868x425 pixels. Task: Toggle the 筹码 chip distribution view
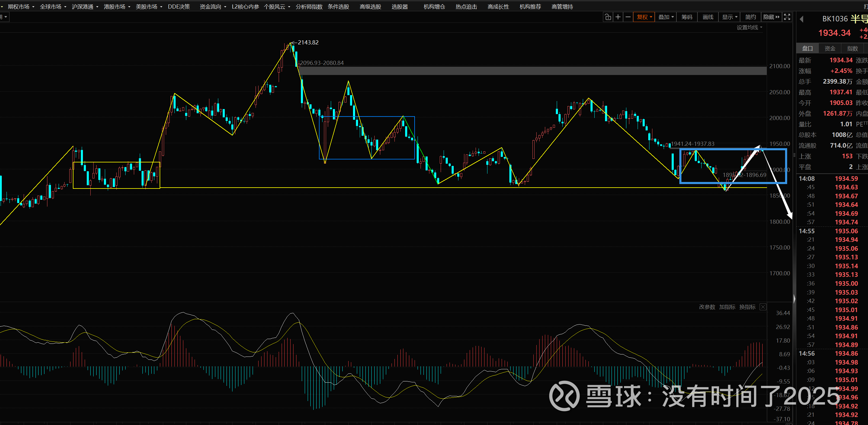(687, 17)
